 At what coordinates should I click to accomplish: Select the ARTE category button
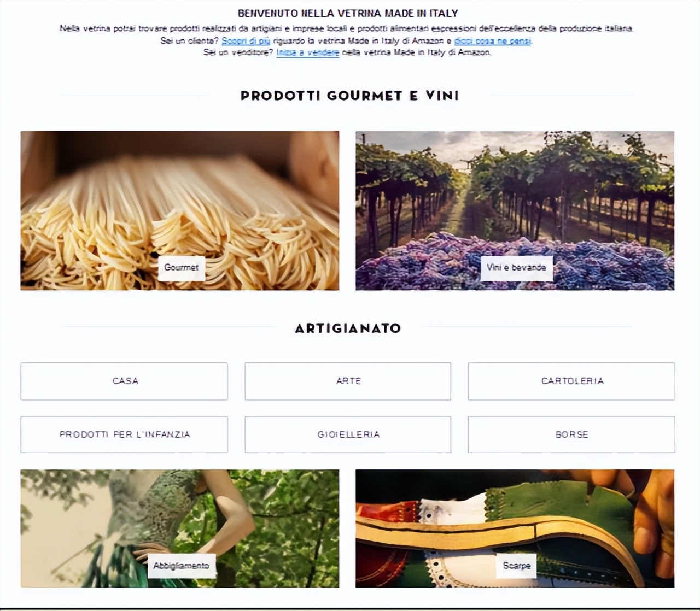[348, 381]
